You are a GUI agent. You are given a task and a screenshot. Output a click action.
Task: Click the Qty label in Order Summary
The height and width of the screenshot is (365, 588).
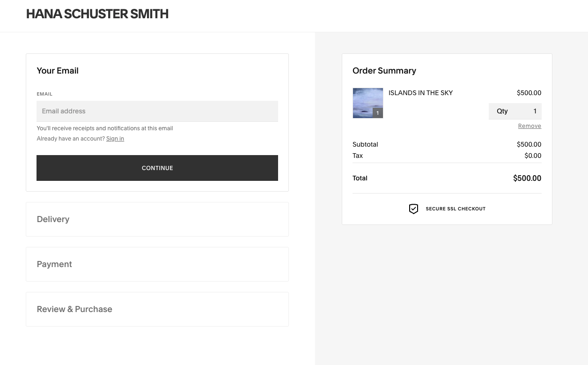pos(502,111)
